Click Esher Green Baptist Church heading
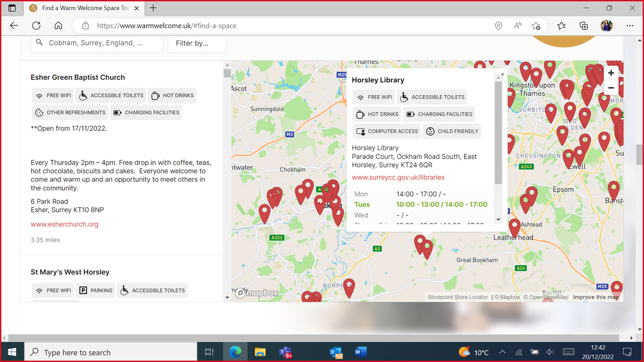Screen dimensions: 644x362 coord(77,77)
